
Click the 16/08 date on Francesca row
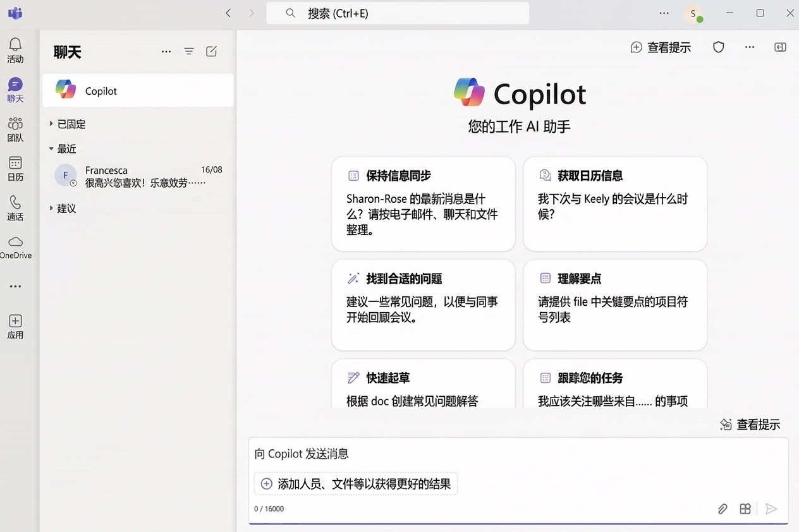pos(212,170)
